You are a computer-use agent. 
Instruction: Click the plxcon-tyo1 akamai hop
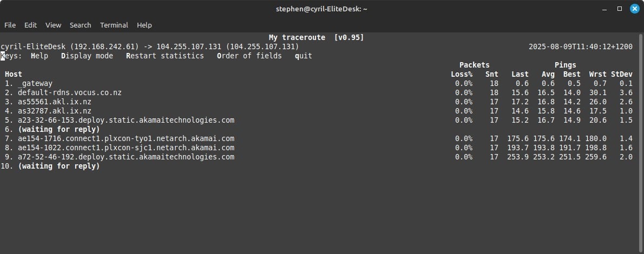(126, 139)
